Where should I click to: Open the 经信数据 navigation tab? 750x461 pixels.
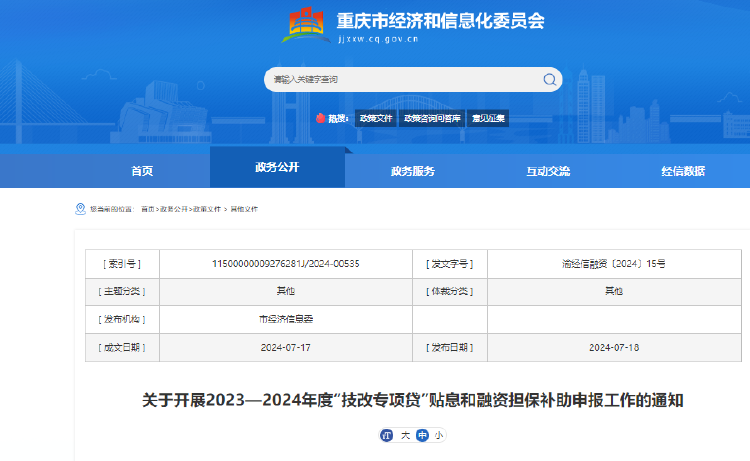(x=683, y=171)
